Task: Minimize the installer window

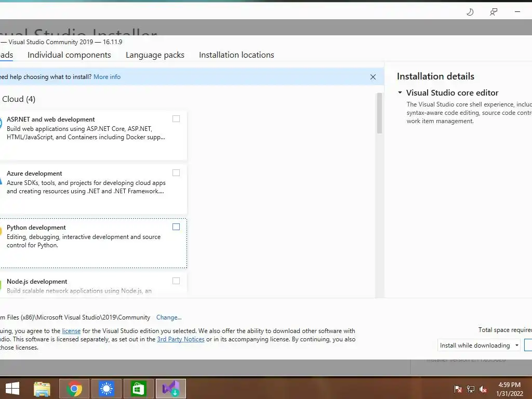Action: click(517, 12)
